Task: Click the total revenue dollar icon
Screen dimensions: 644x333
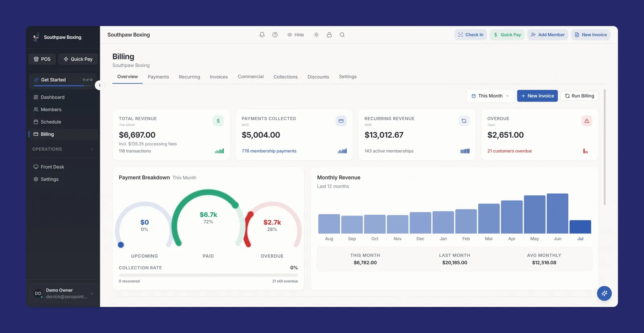Action: pyautogui.click(x=218, y=121)
